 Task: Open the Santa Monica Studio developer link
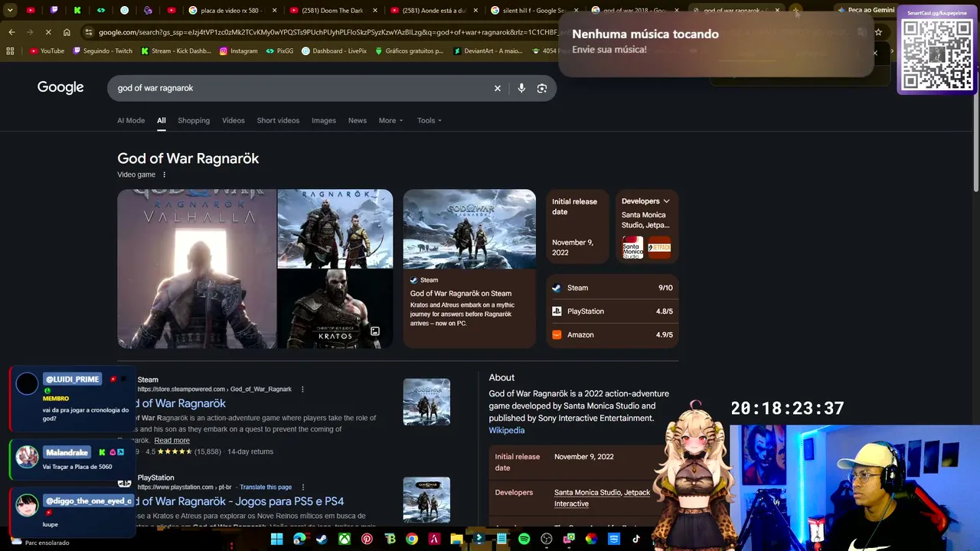click(587, 492)
